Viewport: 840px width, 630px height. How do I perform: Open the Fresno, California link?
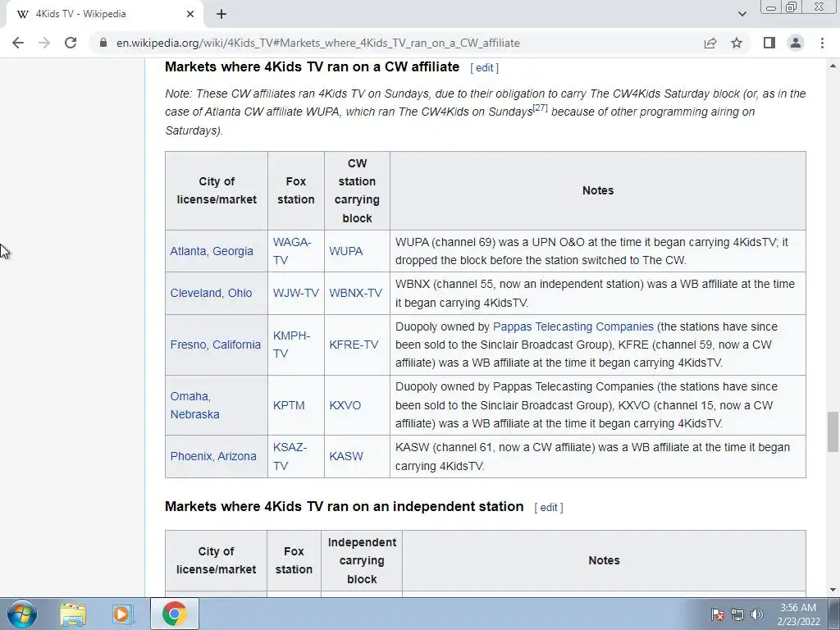(216, 345)
